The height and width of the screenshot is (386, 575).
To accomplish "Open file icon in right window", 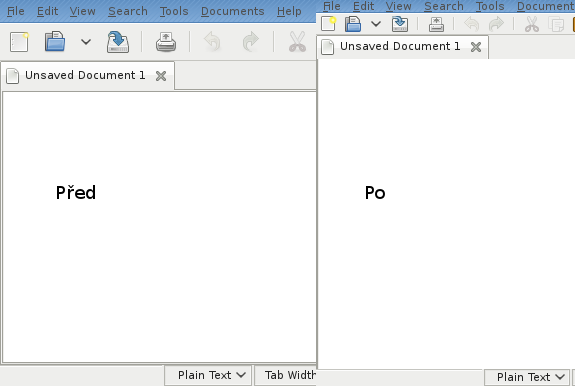I will click(x=353, y=24).
